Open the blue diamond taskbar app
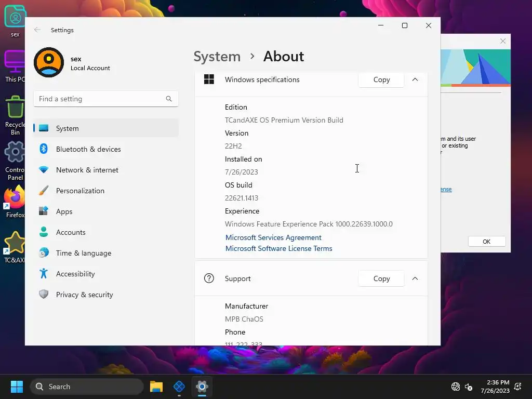 tap(179, 387)
